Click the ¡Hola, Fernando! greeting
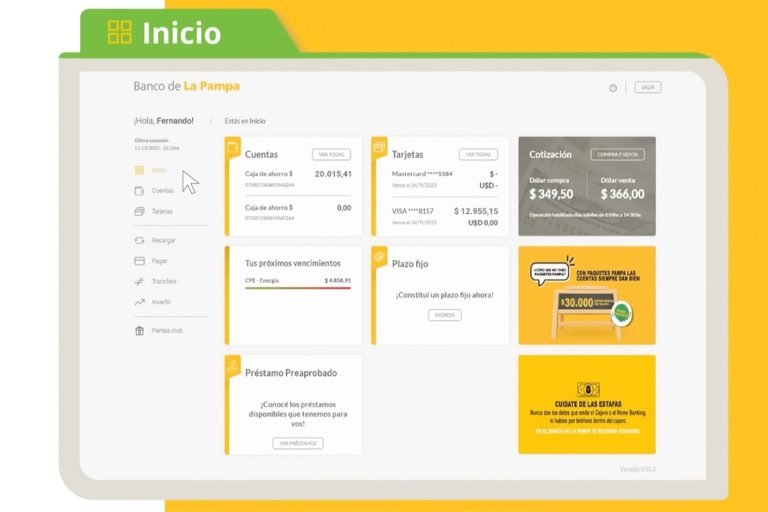The width and height of the screenshot is (768, 512). 164,121
